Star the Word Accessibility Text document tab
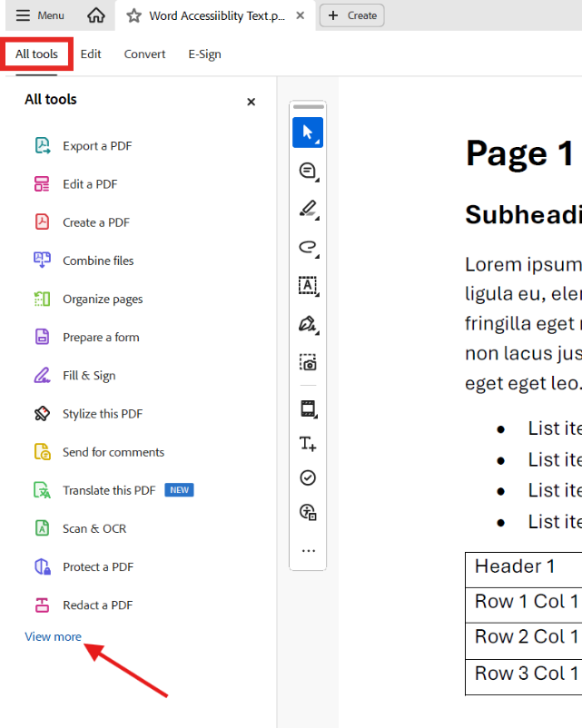Image resolution: width=582 pixels, height=728 pixels. [133, 15]
